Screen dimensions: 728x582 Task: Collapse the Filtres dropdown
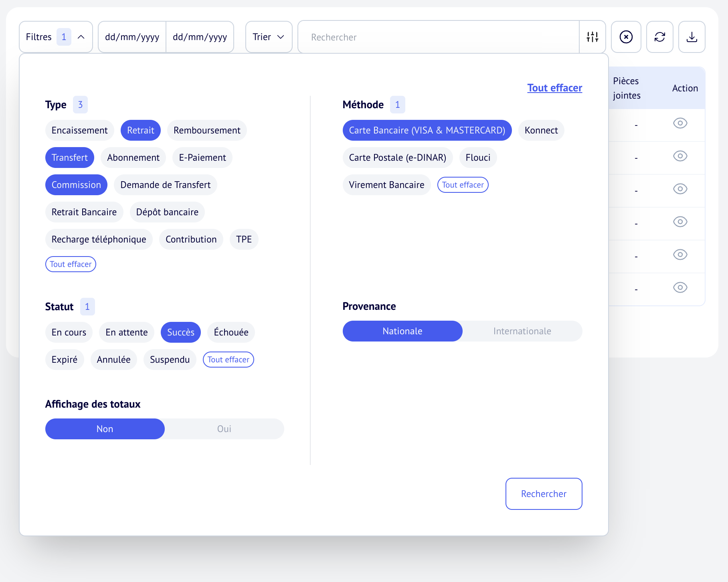pos(56,37)
